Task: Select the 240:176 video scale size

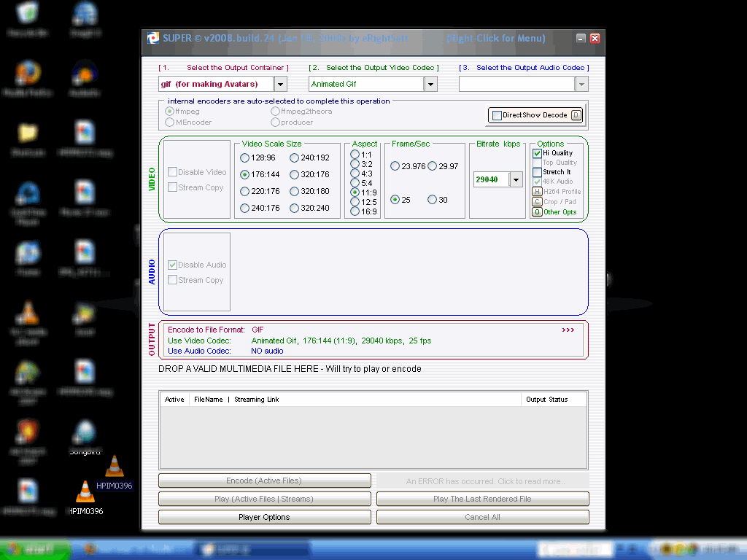Action: pos(245,208)
